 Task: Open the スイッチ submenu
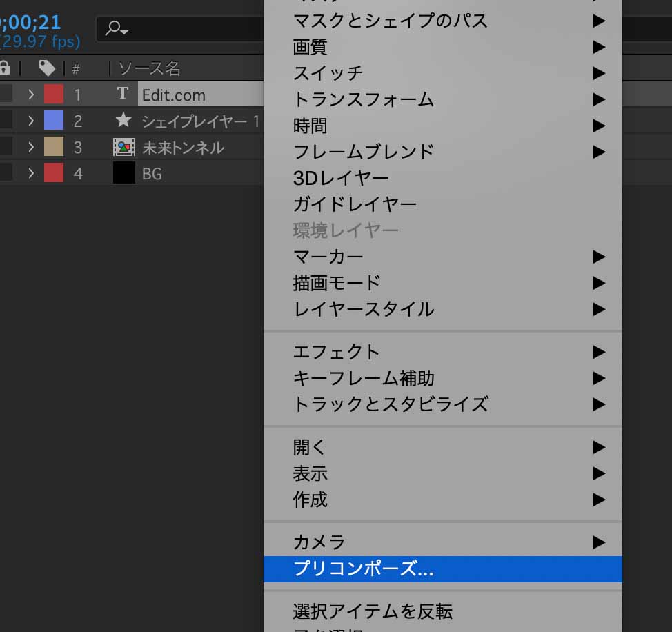pos(443,73)
